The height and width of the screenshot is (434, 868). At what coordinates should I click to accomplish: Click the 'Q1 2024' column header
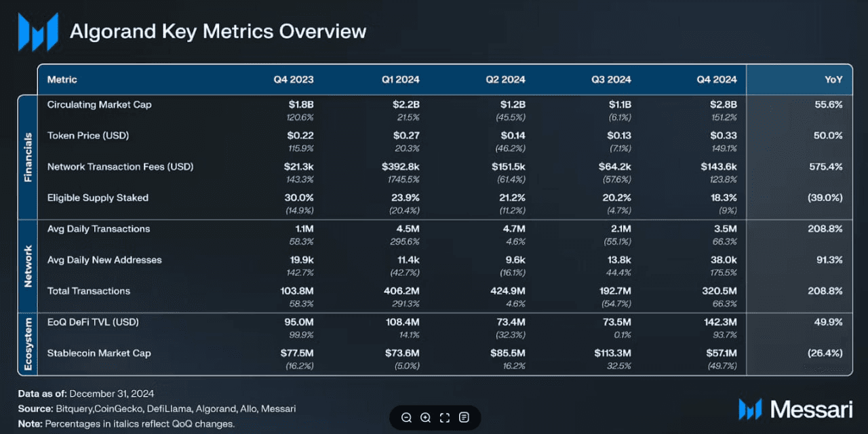pos(400,79)
